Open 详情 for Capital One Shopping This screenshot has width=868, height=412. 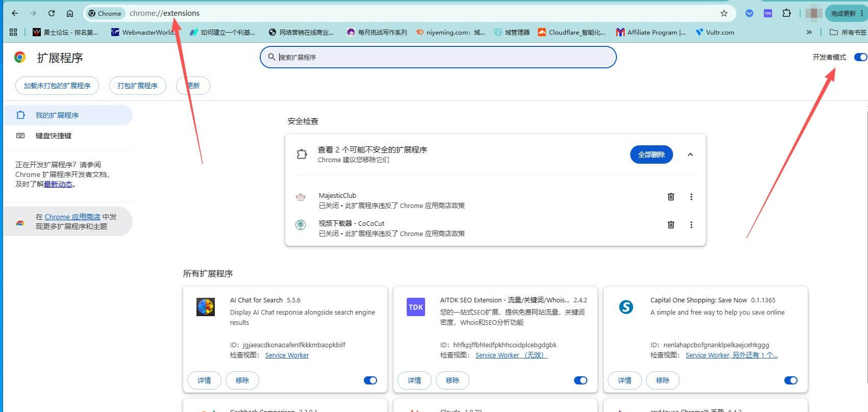625,380
